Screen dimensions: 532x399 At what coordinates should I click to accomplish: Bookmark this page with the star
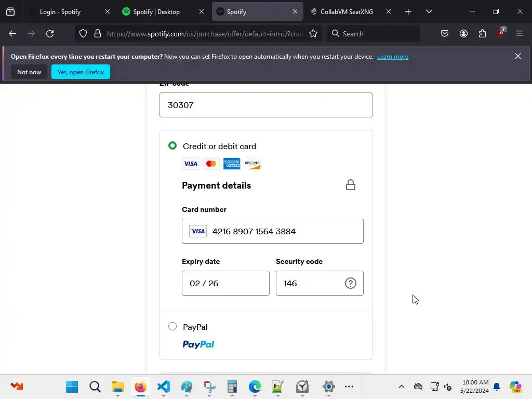(x=313, y=34)
